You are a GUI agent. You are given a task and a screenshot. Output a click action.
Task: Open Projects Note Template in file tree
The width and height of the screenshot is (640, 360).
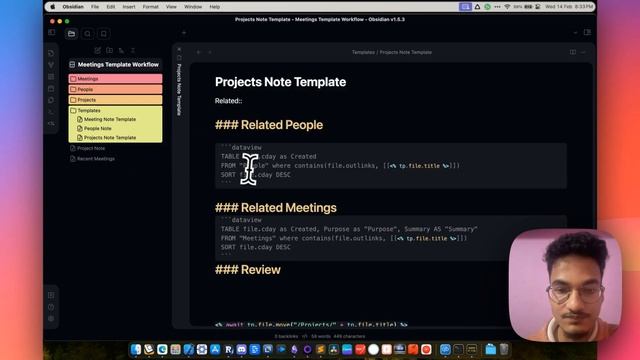point(110,138)
